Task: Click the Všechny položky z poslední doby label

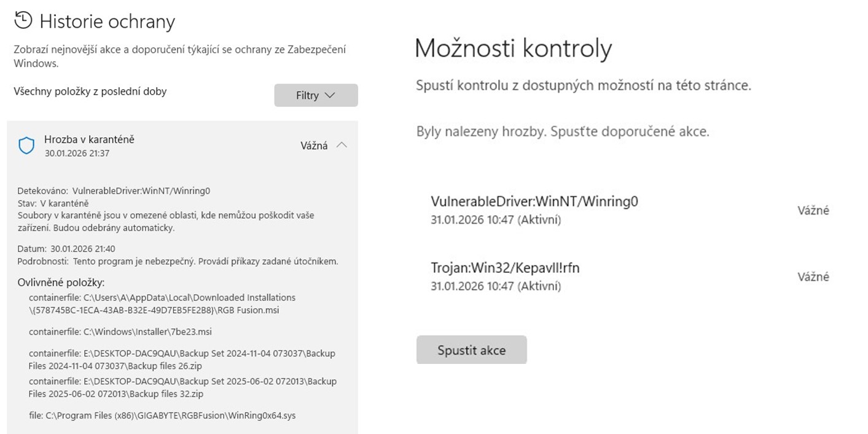Action: tap(90, 92)
